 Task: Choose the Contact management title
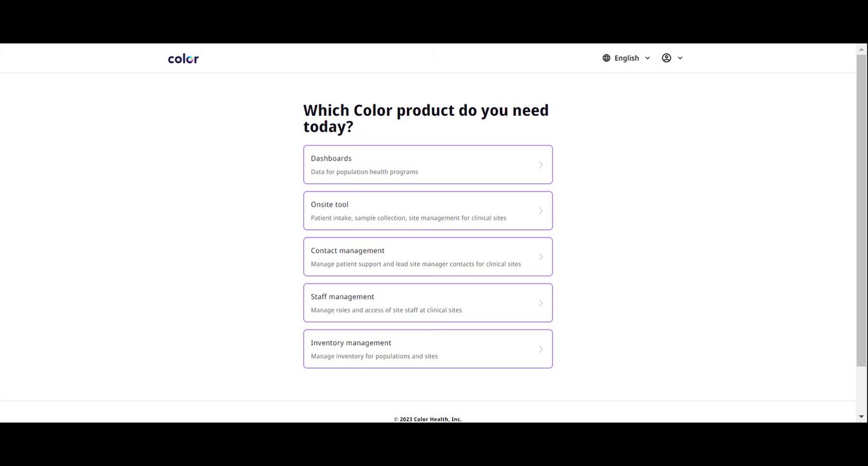click(x=347, y=250)
